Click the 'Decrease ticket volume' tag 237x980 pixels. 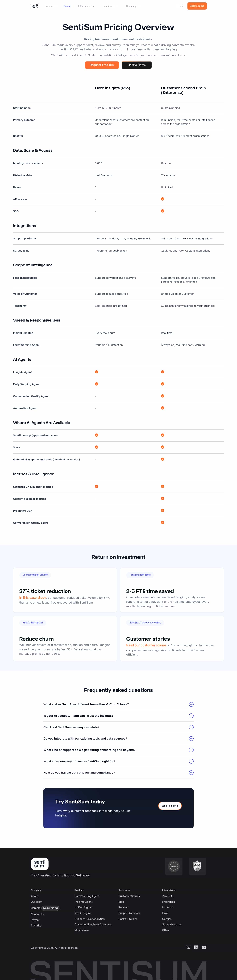[35, 575]
